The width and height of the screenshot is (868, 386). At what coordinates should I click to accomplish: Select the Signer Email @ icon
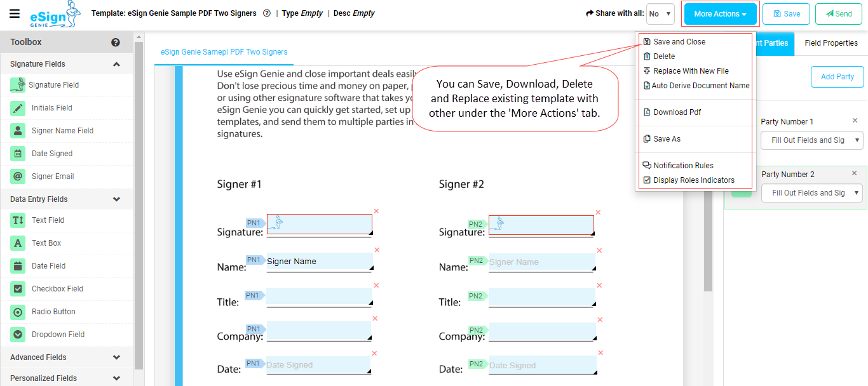[18, 176]
